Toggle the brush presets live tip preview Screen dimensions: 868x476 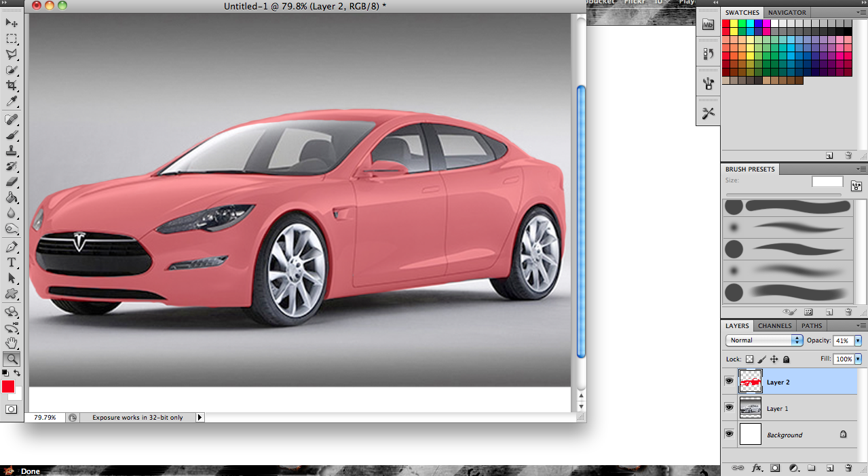[789, 312]
